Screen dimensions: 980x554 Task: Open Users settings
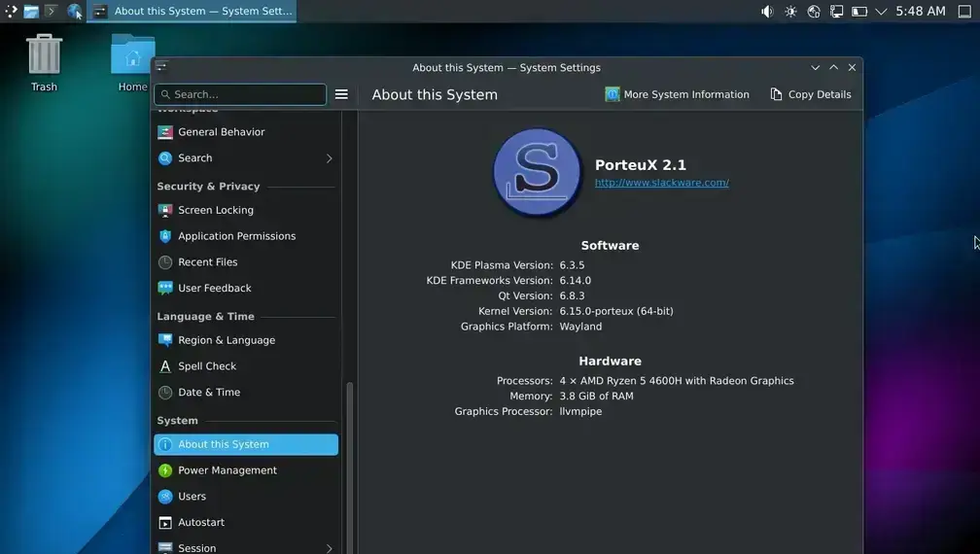tap(246, 497)
